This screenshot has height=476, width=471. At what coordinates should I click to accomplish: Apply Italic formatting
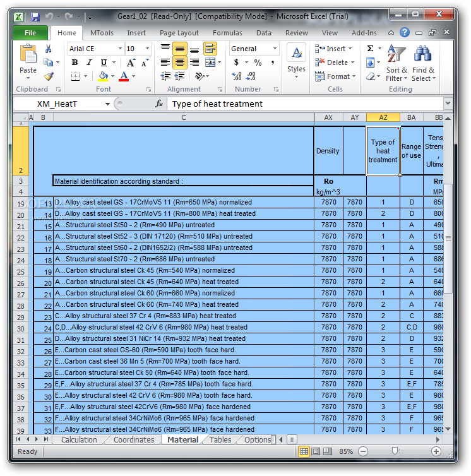89,62
